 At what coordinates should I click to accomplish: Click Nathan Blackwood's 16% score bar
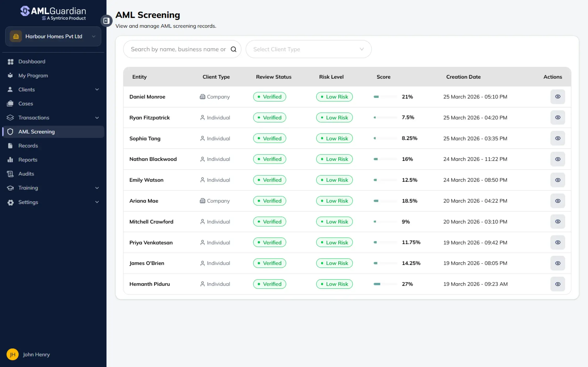tap(385, 159)
